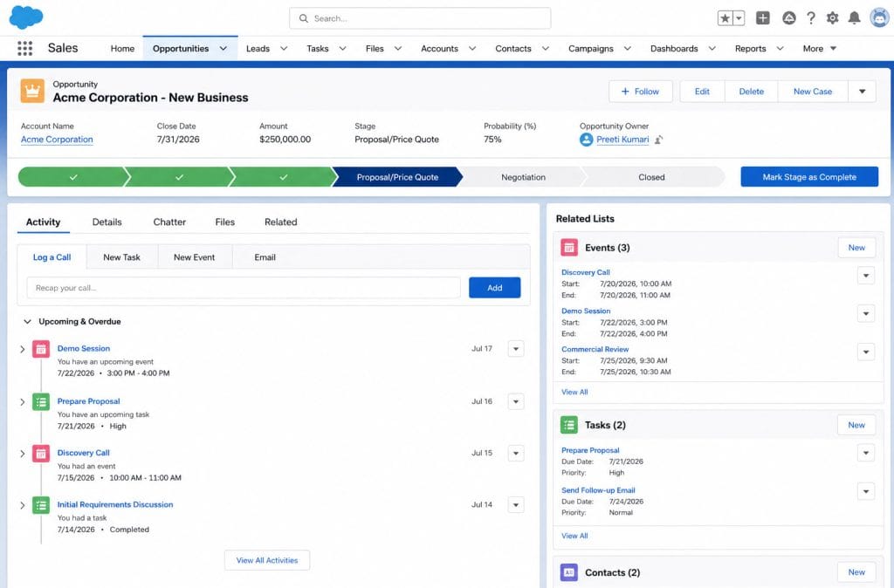The image size is (894, 588).
Task: Open more record actions dropdown next to New Case
Action: [862, 91]
